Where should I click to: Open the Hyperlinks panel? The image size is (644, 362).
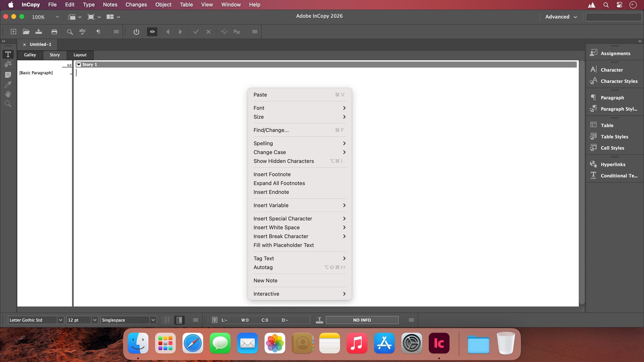pos(613,164)
